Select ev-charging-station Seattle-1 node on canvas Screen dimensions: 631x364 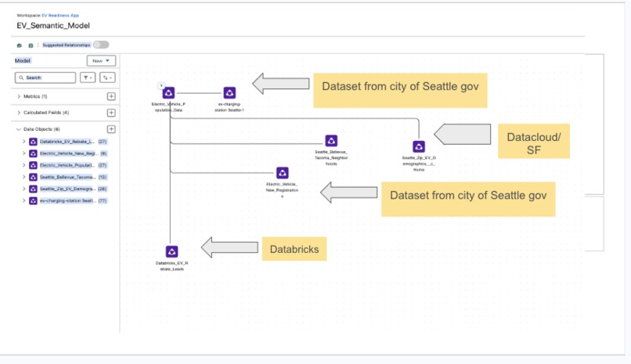coord(229,93)
